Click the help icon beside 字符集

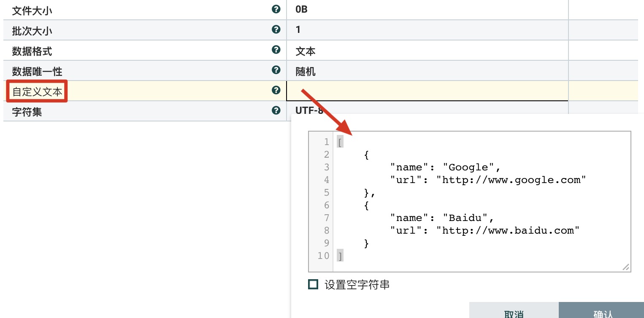pyautogui.click(x=276, y=110)
